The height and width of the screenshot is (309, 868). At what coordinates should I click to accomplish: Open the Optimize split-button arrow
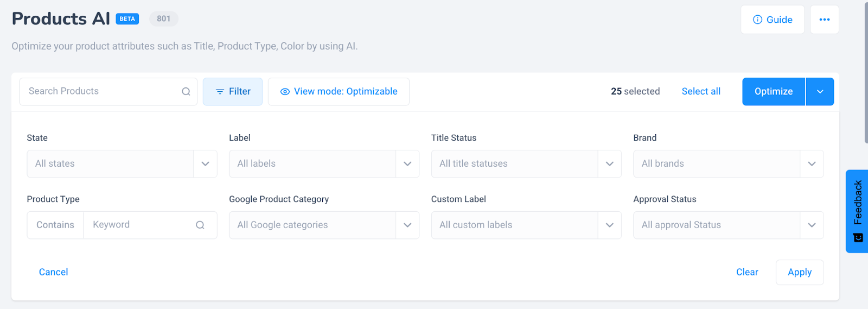(820, 91)
